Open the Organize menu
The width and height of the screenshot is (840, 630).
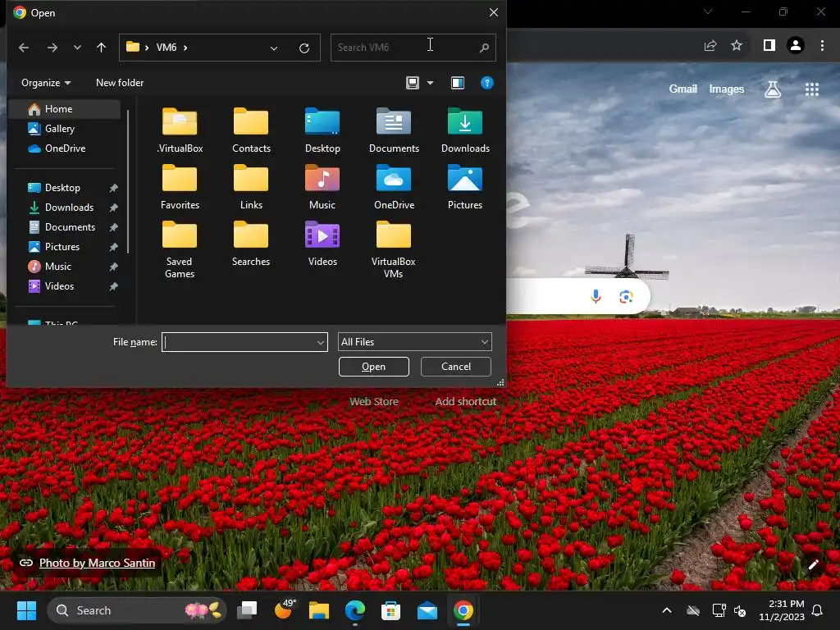point(46,83)
